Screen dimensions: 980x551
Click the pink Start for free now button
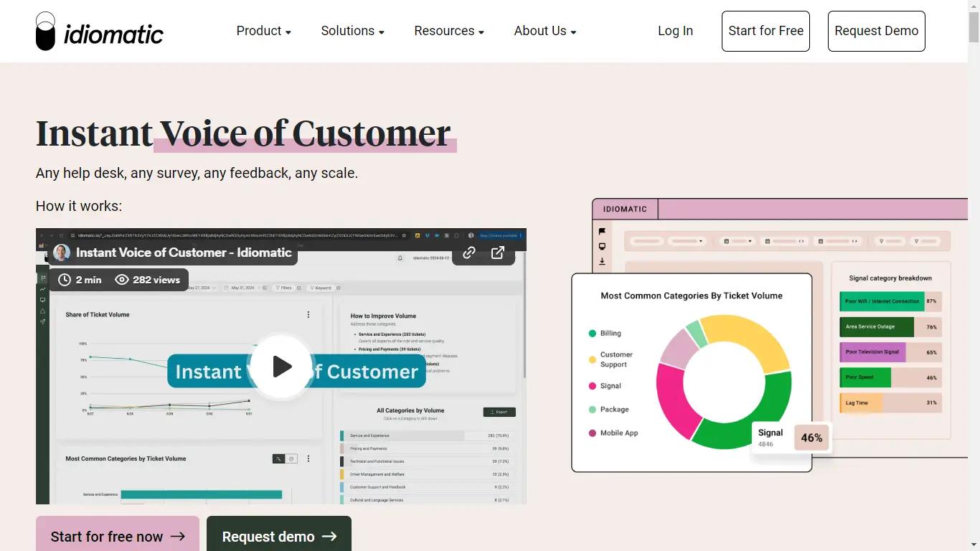pyautogui.click(x=118, y=534)
